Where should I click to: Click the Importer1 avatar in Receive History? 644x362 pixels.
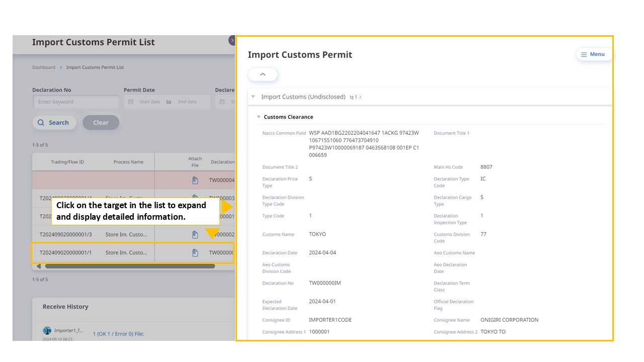coord(47,330)
